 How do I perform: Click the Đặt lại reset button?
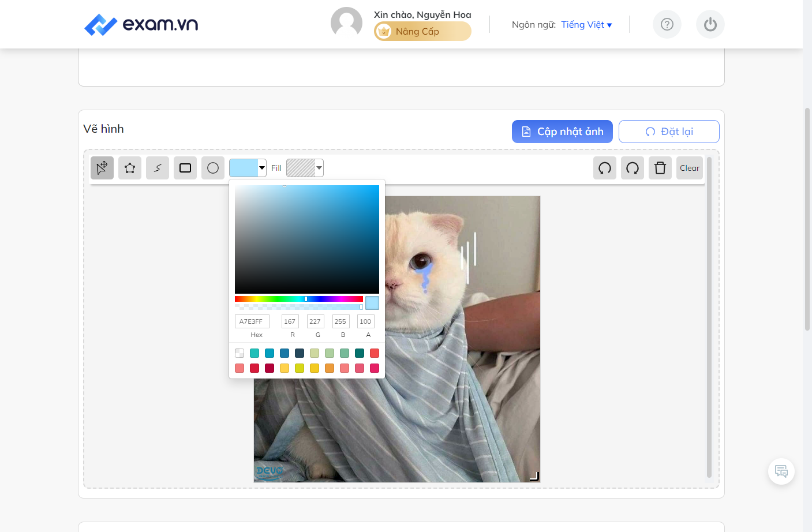pyautogui.click(x=669, y=132)
